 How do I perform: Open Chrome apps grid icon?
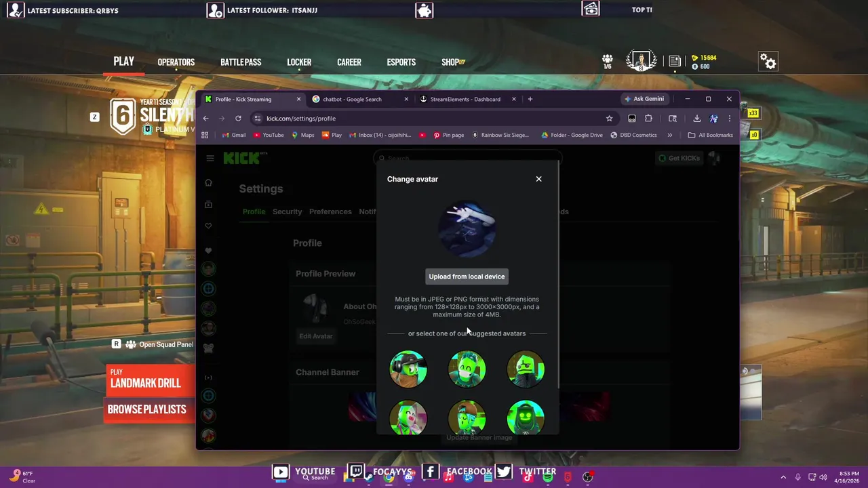click(x=205, y=135)
